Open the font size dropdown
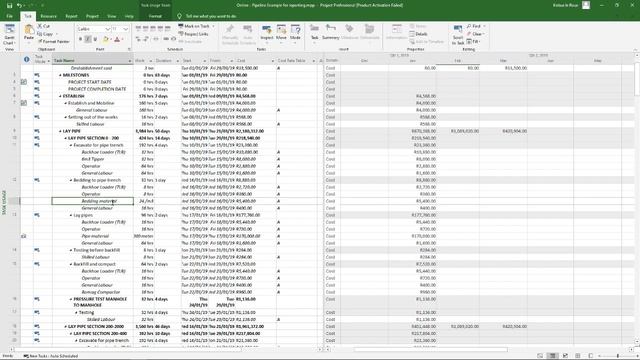This screenshot has height=360, width=640. point(126,29)
